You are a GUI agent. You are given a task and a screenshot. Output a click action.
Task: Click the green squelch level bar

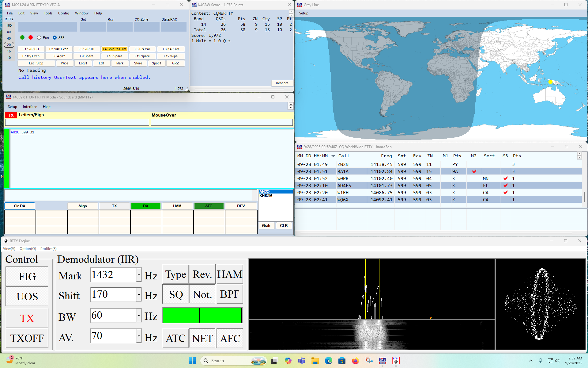(x=202, y=315)
